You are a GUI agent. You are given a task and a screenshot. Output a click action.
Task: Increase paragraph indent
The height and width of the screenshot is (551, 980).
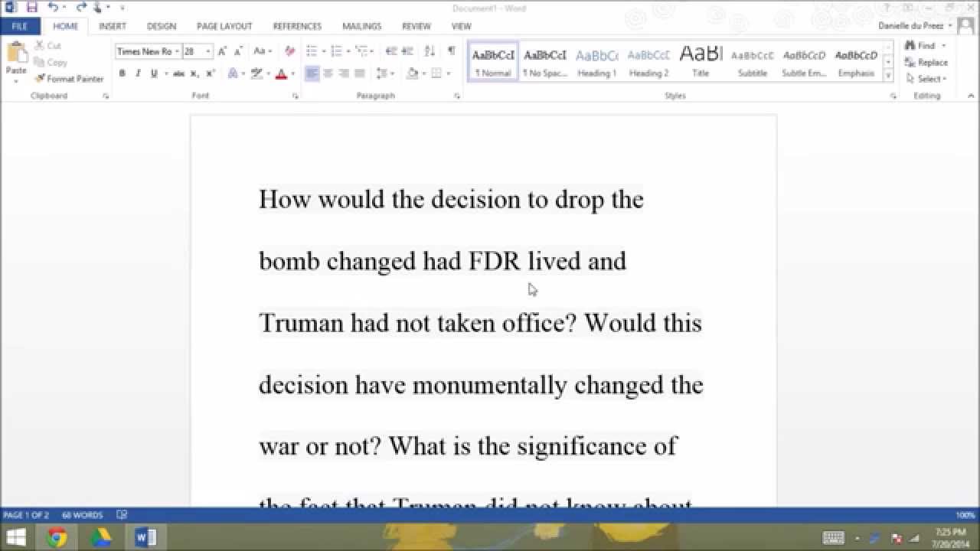[407, 51]
